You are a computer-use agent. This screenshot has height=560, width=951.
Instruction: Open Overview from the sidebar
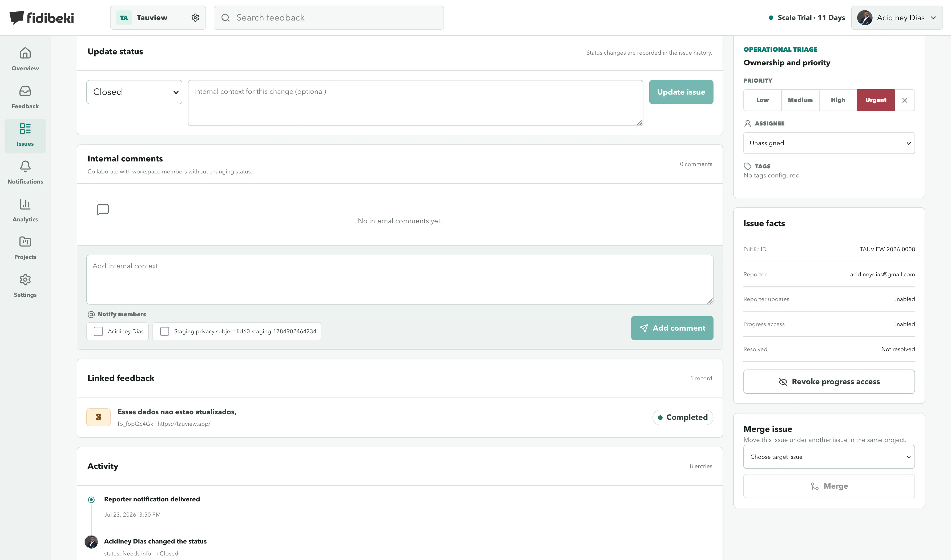coord(25,59)
